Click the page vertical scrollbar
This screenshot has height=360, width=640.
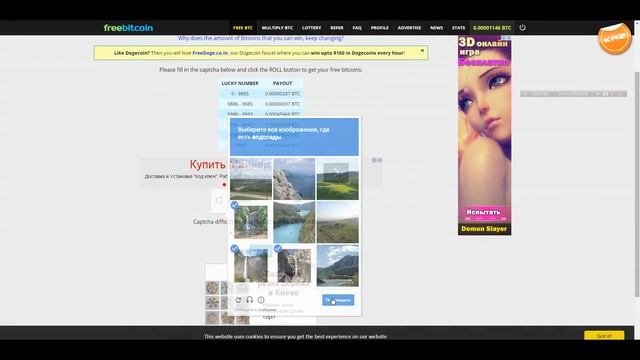(x=637, y=184)
